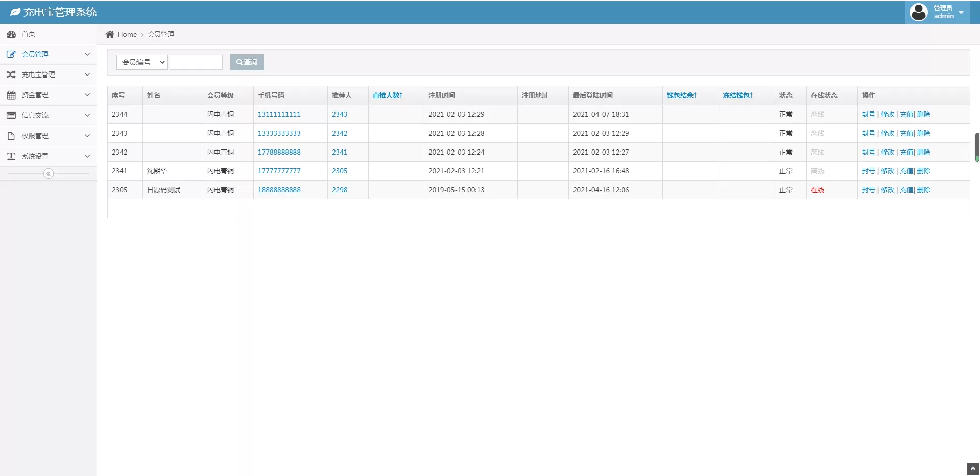Open the 会员编号 search field dropdown

click(142, 62)
